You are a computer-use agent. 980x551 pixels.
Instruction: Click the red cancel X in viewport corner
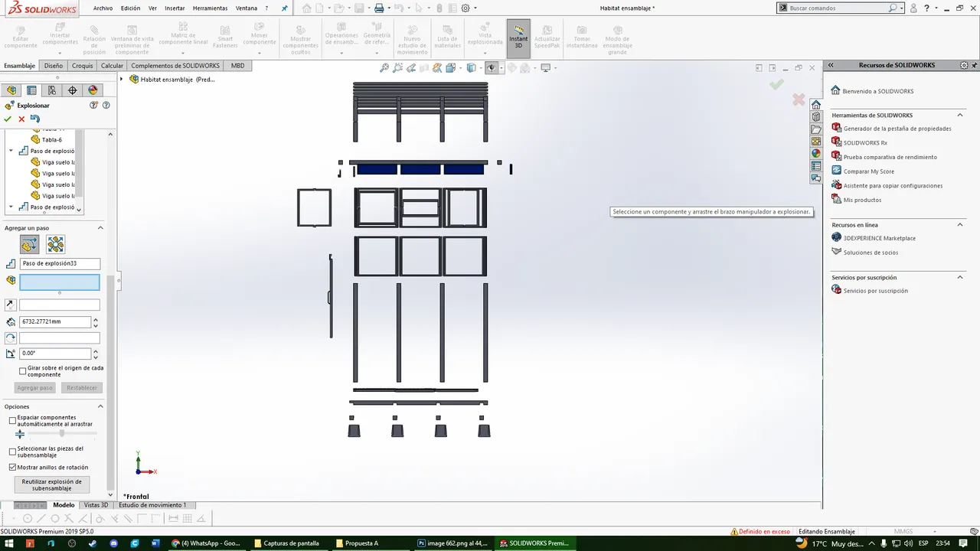pyautogui.click(x=799, y=99)
